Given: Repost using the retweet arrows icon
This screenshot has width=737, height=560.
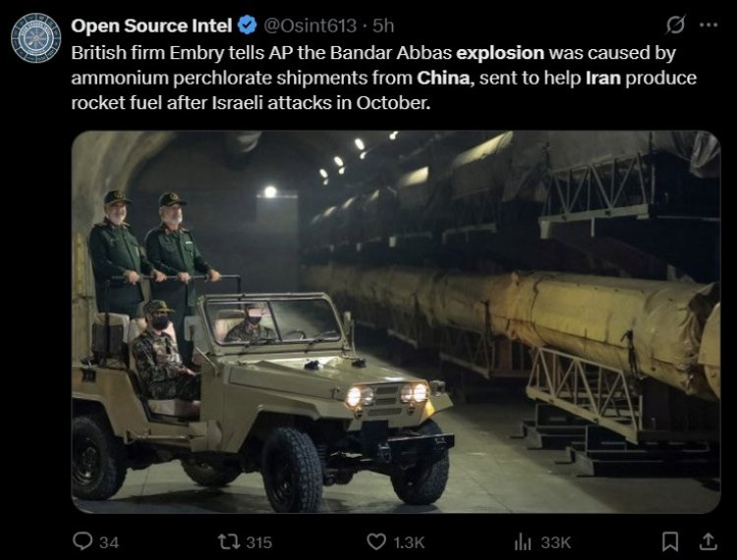Looking at the screenshot, I should (x=229, y=541).
